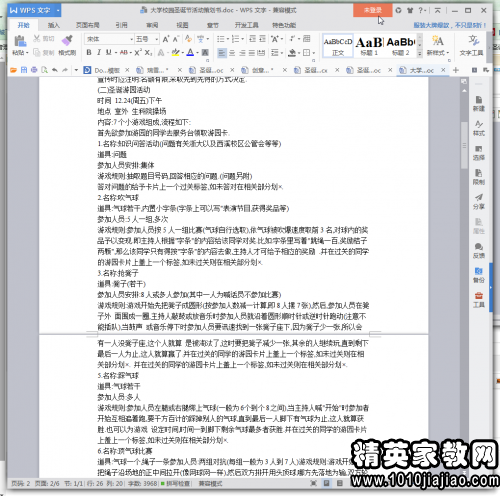This screenshot has width=500, height=496.
Task: Click the Paste clipboard icon
Action: (20, 41)
